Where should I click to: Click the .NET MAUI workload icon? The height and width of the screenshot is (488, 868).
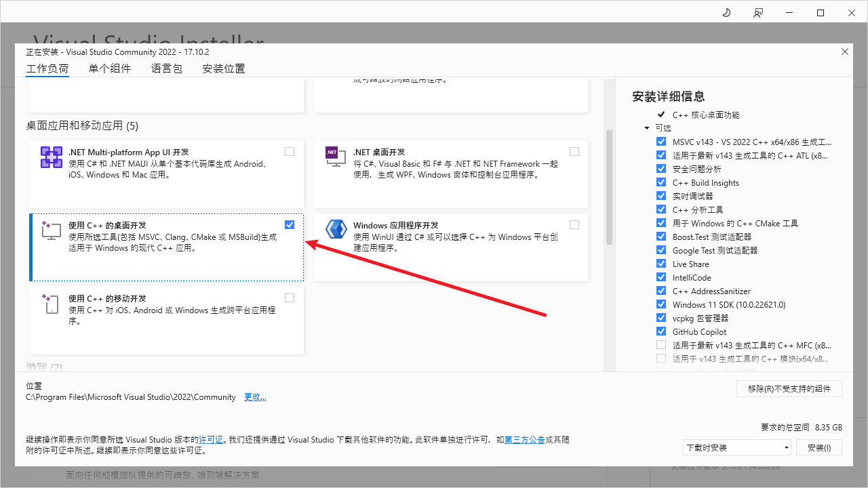point(52,157)
